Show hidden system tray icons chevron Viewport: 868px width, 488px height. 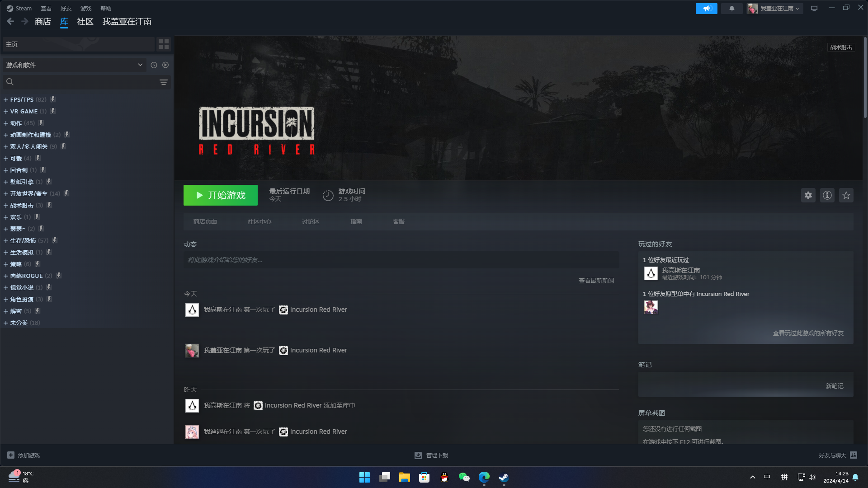(x=752, y=477)
